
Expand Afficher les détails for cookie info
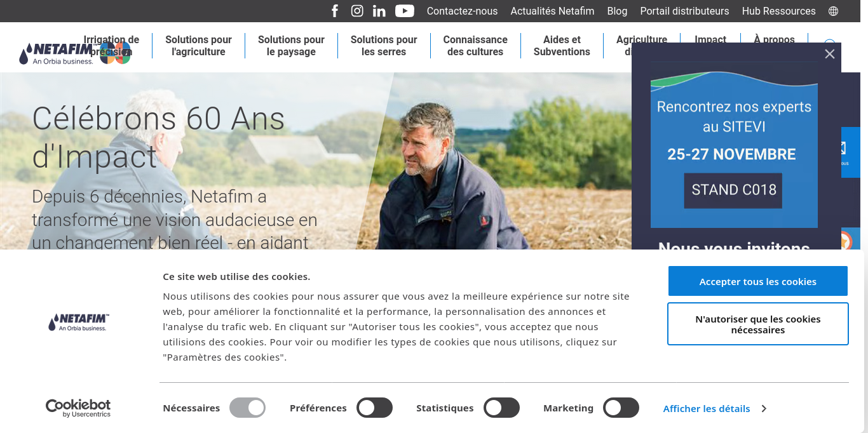[707, 408]
